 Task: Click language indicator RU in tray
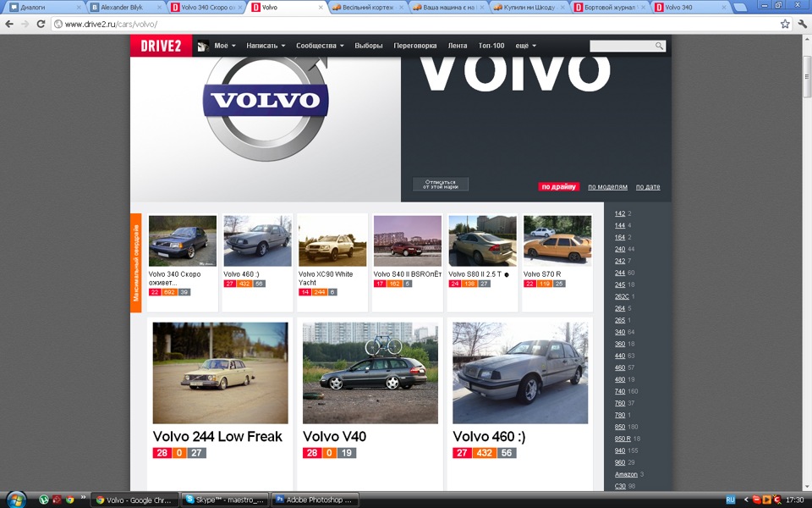point(730,500)
